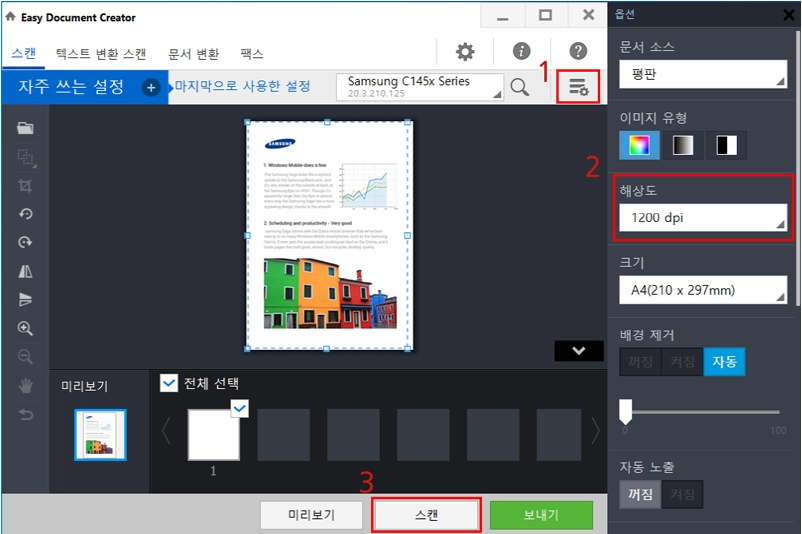802x534 pixels.
Task: Choose black and white image type
Action: tap(726, 145)
